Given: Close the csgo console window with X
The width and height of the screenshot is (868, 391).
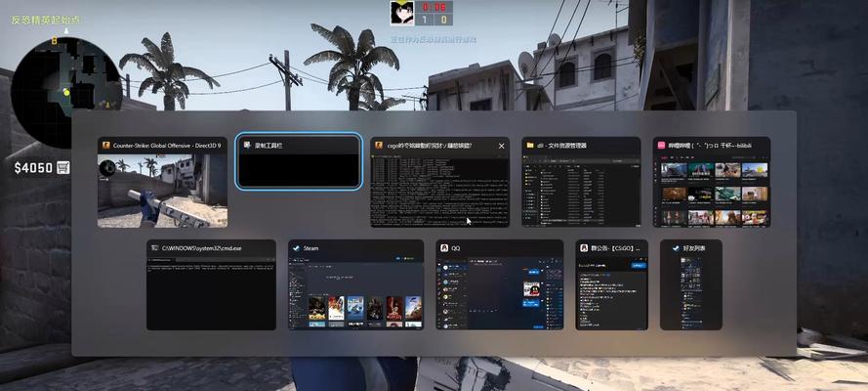Looking at the screenshot, I should (502, 146).
